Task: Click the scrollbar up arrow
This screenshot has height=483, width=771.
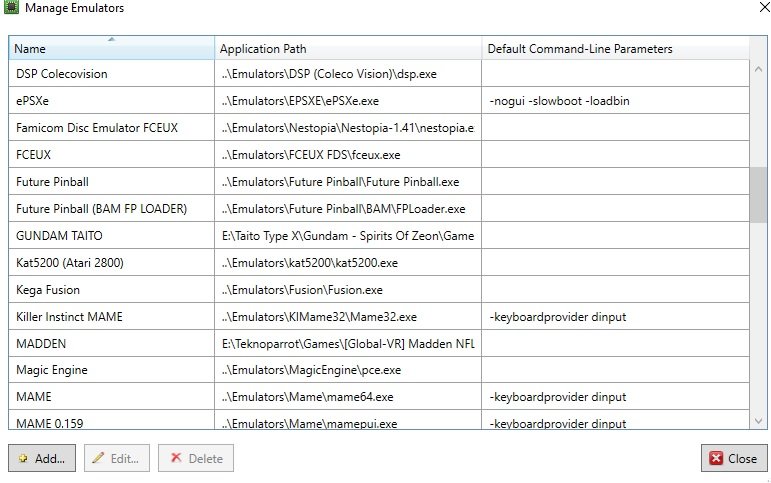Action: pyautogui.click(x=758, y=69)
